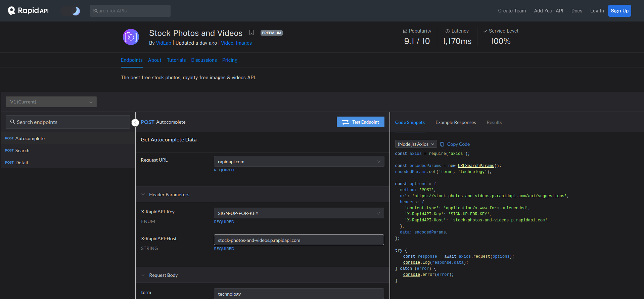Open the (Node.js) Axios language dropdown
This screenshot has width=644, height=299.
coord(416,144)
